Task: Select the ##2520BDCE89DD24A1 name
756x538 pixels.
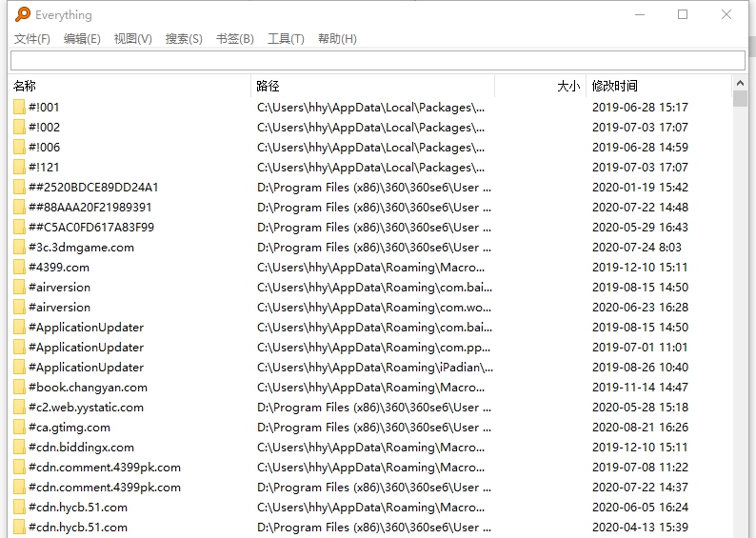Action: pyautogui.click(x=93, y=187)
